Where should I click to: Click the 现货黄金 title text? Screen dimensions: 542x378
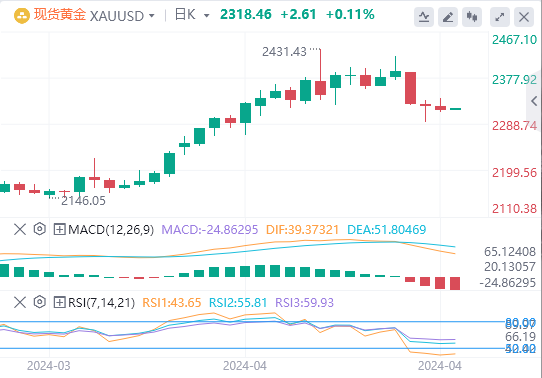coord(59,15)
